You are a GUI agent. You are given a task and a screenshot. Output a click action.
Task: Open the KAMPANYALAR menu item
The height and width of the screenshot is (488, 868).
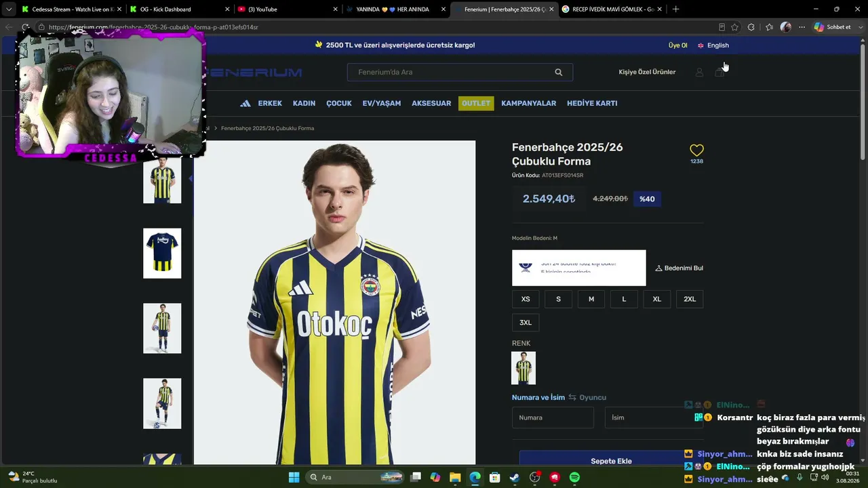tap(529, 103)
